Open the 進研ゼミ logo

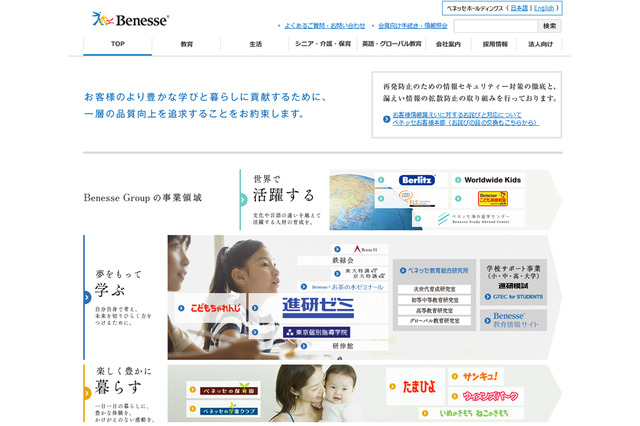(x=318, y=308)
